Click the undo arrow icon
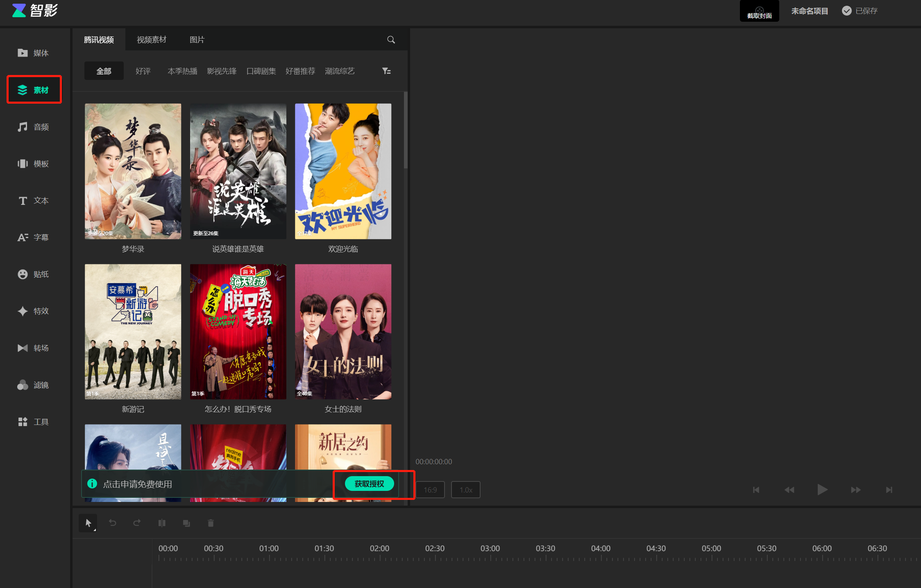The image size is (921, 588). pyautogui.click(x=113, y=523)
